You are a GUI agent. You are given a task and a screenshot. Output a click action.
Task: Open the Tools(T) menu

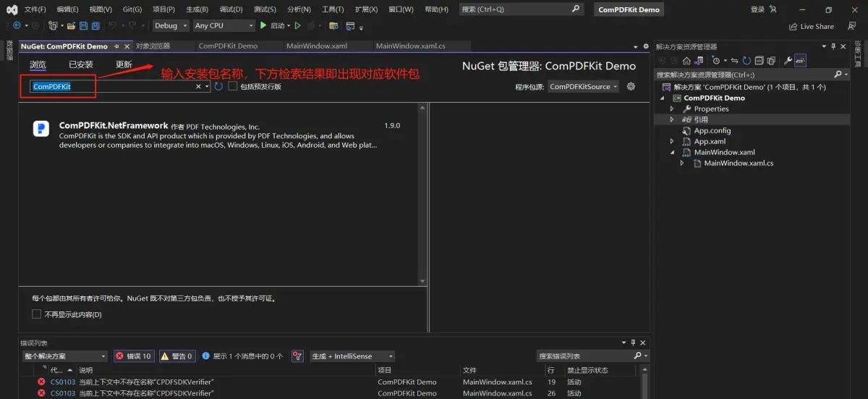333,9
